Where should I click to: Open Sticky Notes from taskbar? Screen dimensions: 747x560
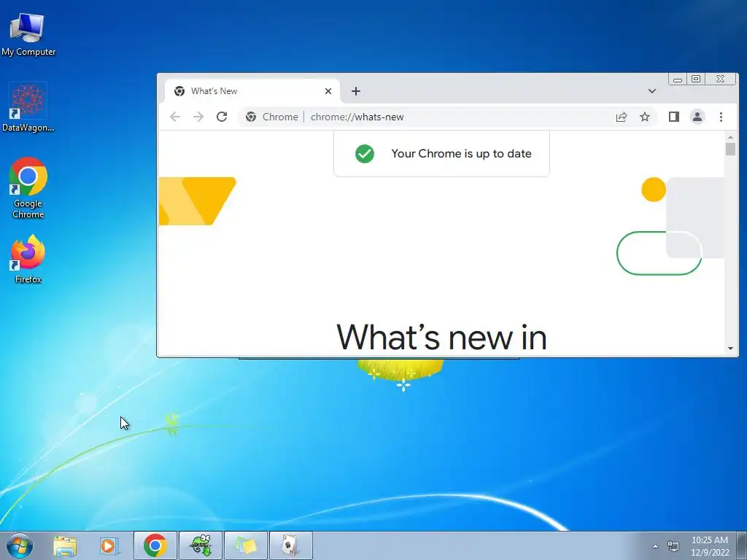246,545
